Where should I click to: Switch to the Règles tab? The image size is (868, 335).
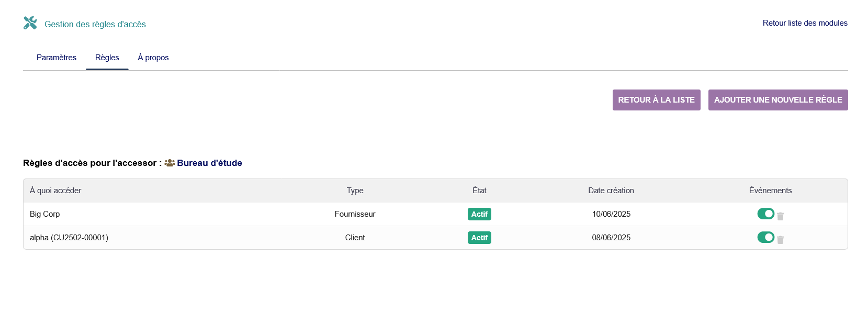[x=107, y=58]
